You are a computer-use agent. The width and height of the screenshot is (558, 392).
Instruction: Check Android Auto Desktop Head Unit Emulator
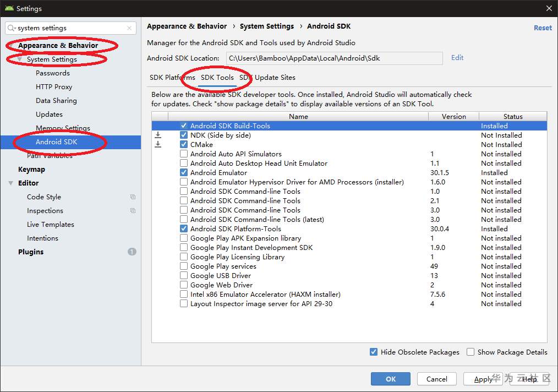(x=184, y=164)
